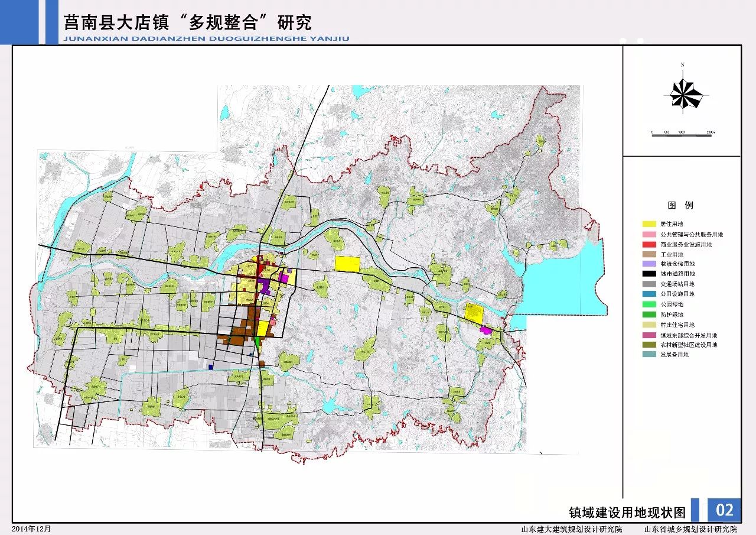Click the title 莒南县大店镇"多规整合"研究

[187, 22]
